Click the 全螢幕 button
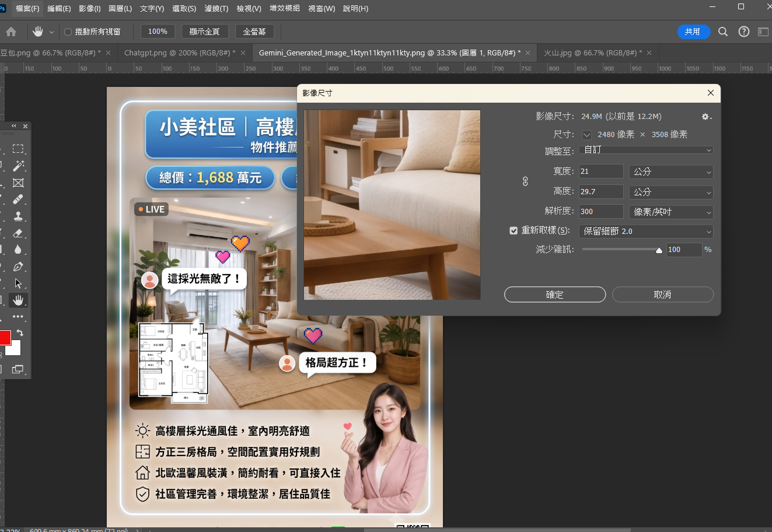 pos(254,32)
